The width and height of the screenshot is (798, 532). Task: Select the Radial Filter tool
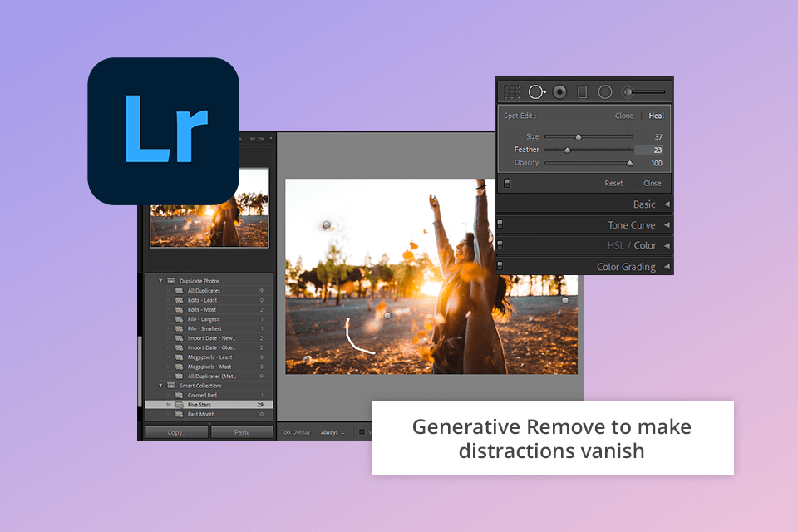tap(605, 91)
